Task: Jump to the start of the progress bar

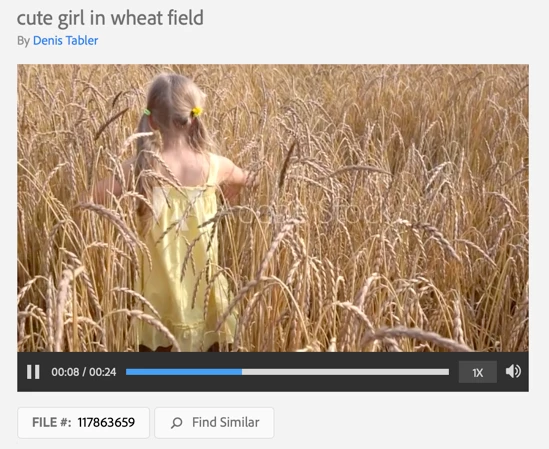Action: tap(127, 372)
